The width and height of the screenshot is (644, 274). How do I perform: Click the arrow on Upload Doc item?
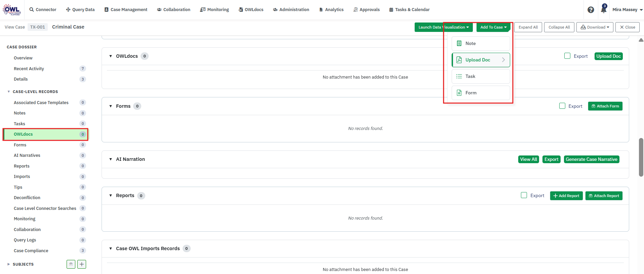pyautogui.click(x=503, y=60)
